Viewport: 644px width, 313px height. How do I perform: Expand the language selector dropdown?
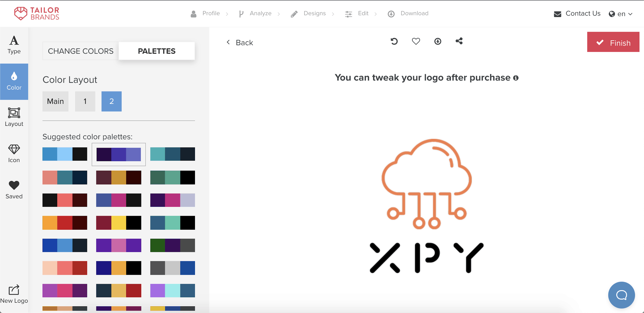click(621, 14)
